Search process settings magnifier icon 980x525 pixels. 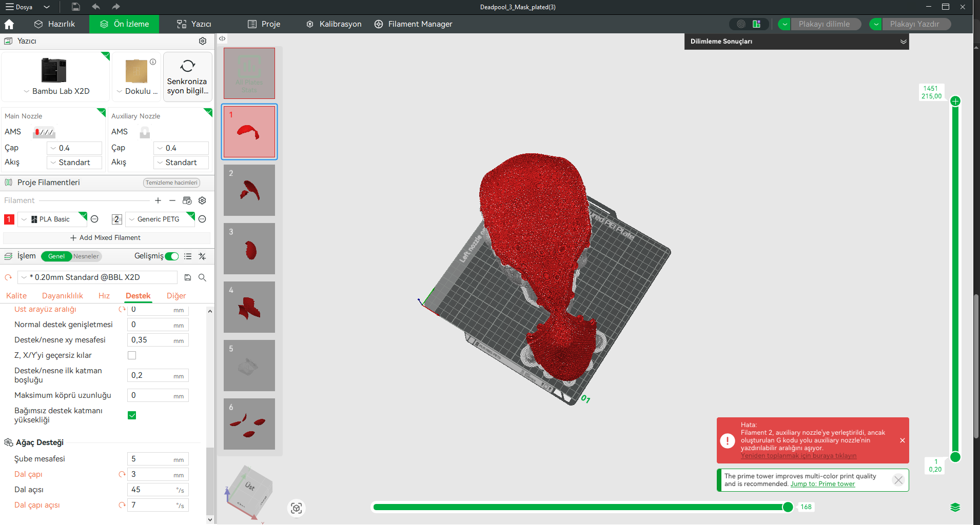[202, 277]
